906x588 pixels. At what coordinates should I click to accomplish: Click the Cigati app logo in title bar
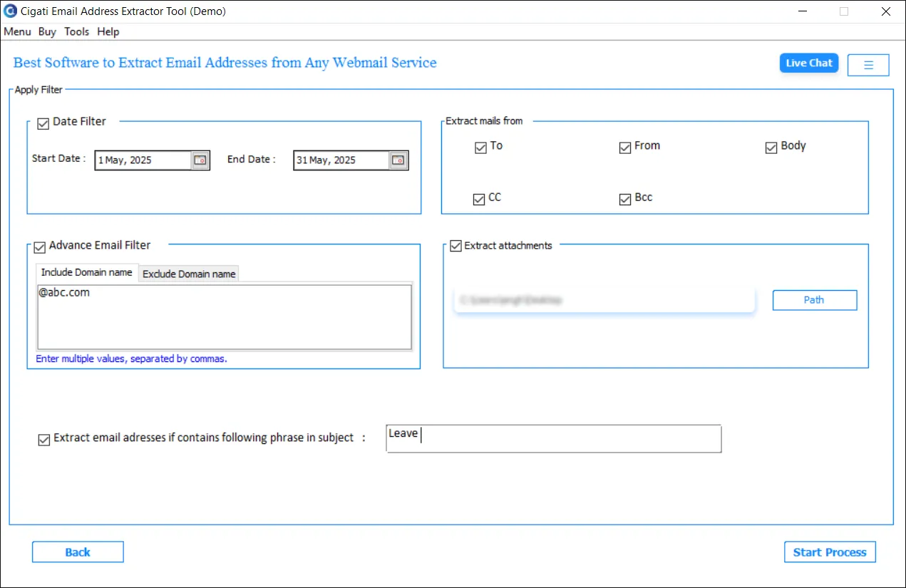[x=9, y=11]
